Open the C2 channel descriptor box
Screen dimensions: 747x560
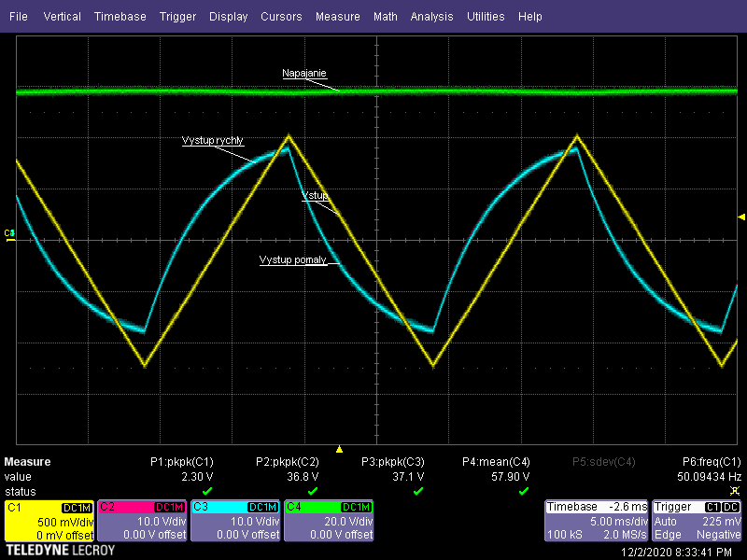[x=142, y=521]
